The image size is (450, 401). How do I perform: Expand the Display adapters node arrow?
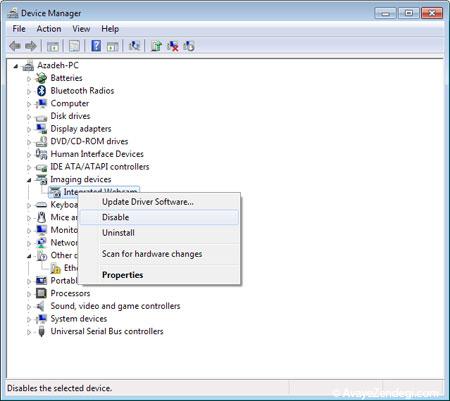(29, 129)
